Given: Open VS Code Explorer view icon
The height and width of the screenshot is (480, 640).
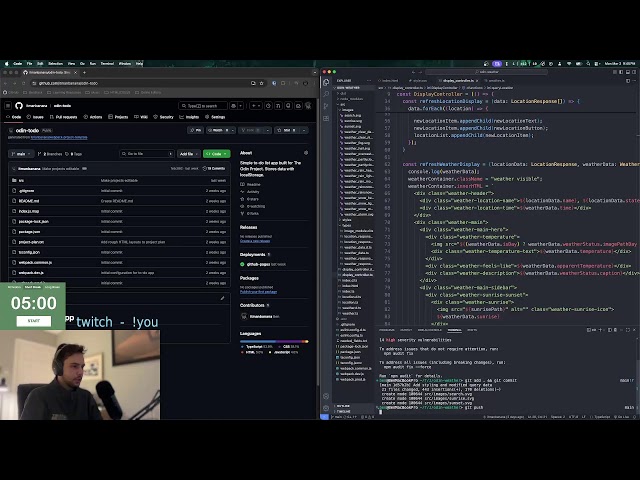Looking at the screenshot, I should coord(326,82).
